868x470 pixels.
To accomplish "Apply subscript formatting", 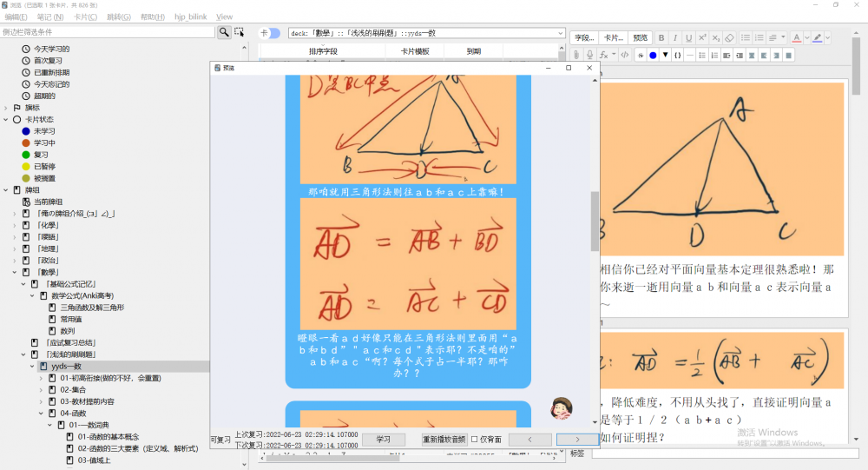I will point(716,37).
